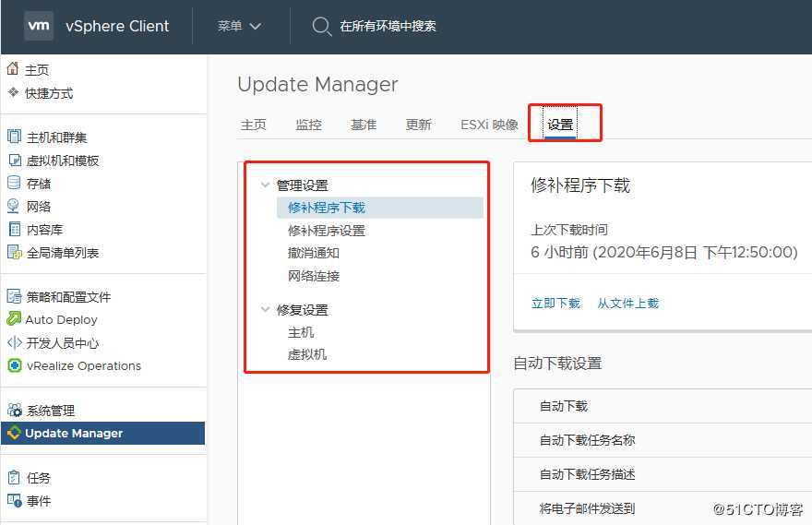Viewport: 812px width, 525px height.
Task: Click the 系统管理 gears icon
Action: click(x=15, y=410)
